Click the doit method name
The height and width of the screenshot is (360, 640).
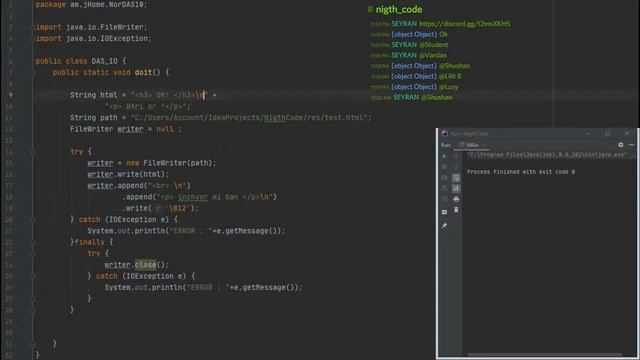(143, 73)
